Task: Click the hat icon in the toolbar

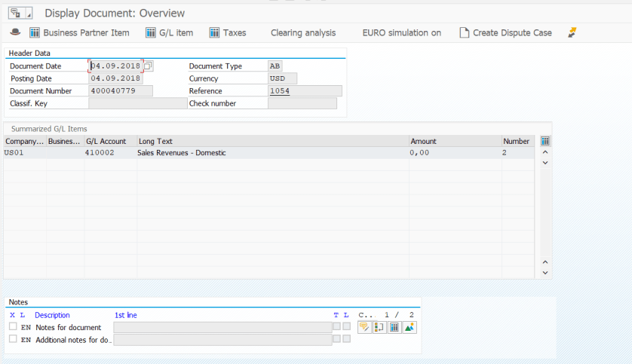Action: pos(15,32)
